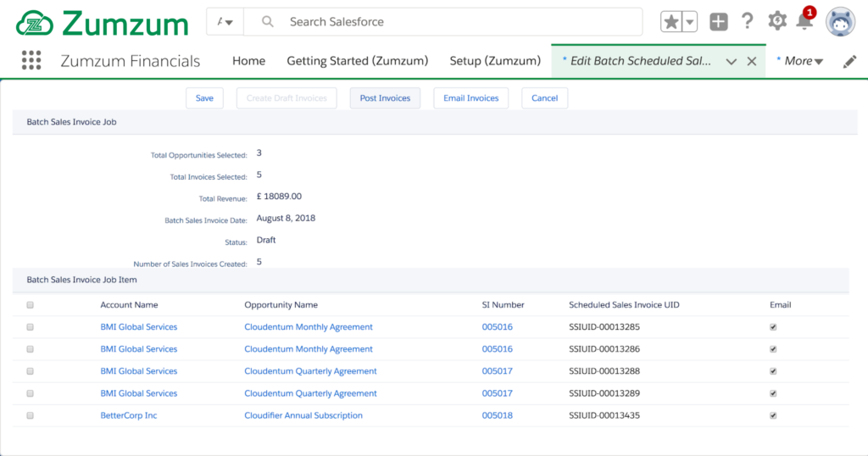
Task: Click the Account Name column header
Action: click(x=129, y=305)
